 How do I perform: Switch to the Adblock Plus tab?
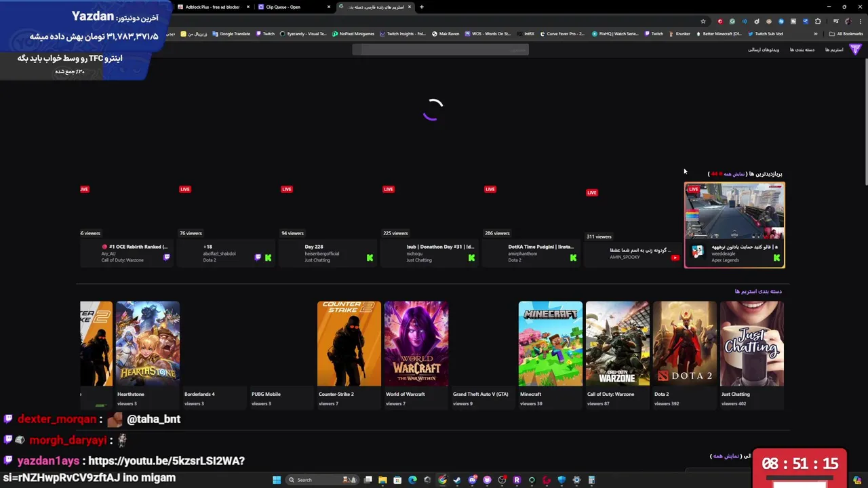click(x=213, y=7)
